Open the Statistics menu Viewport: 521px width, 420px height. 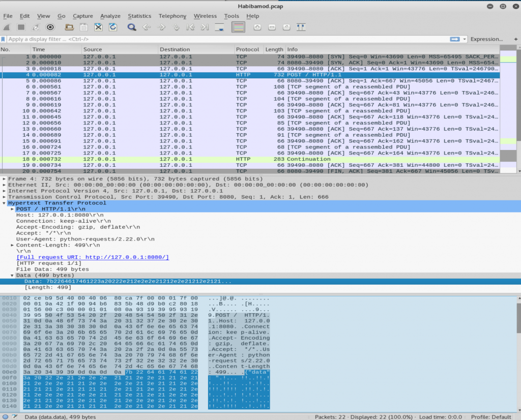tap(139, 16)
